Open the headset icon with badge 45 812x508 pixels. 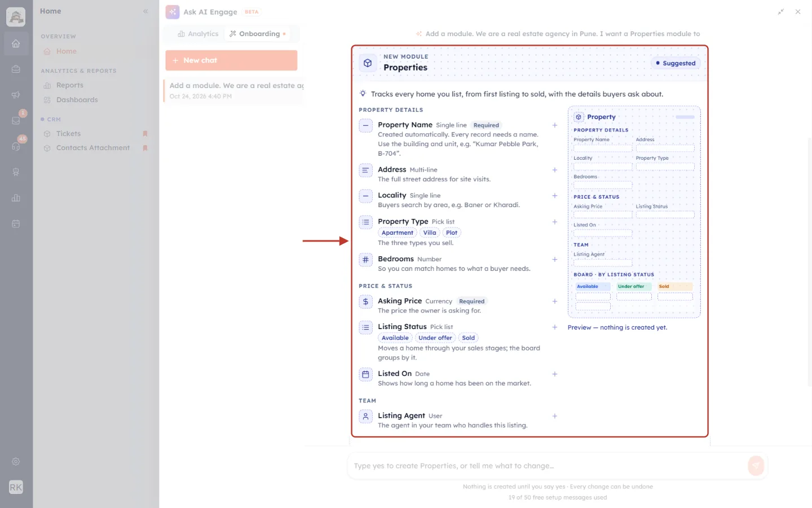pos(16,146)
